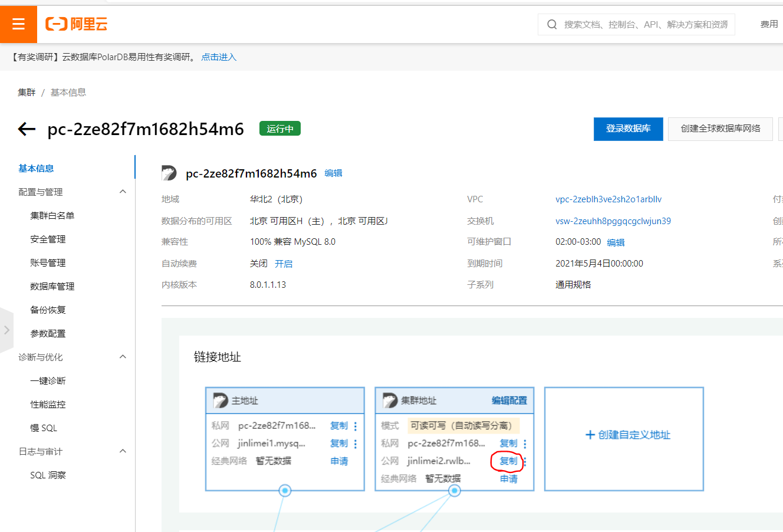Screen dimensions: 783x532
Task: Click the sidebar collapse arrow on screen edge
Action: [x=6, y=330]
